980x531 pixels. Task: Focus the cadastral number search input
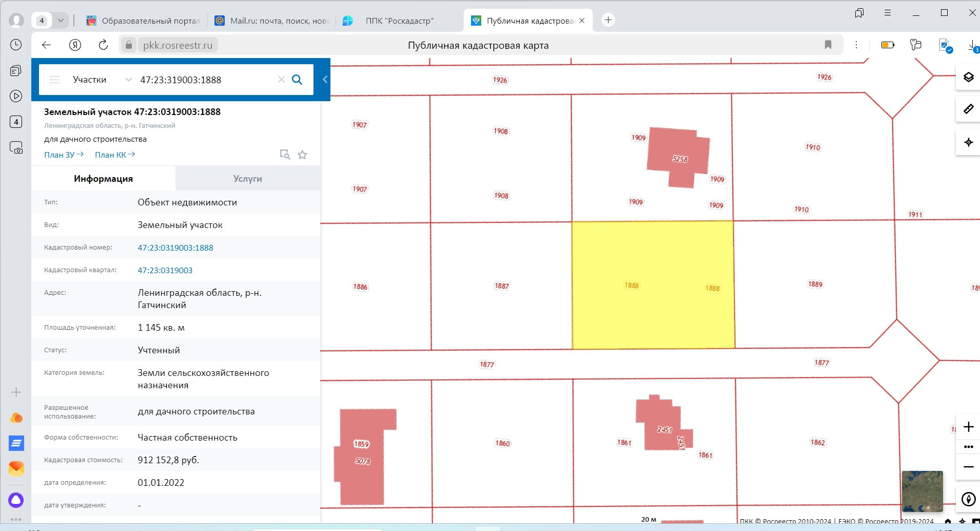point(205,80)
